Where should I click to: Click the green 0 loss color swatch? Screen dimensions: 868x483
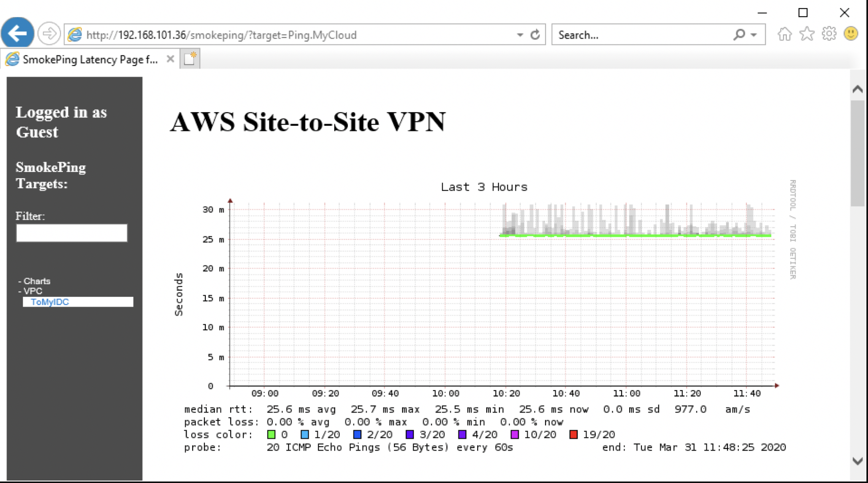coord(271,435)
